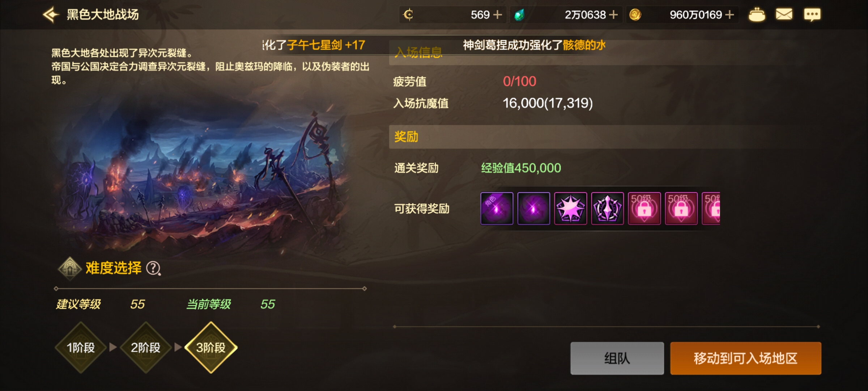Select the 3阶段 difficulty stage
The image size is (868, 391).
coord(211,348)
